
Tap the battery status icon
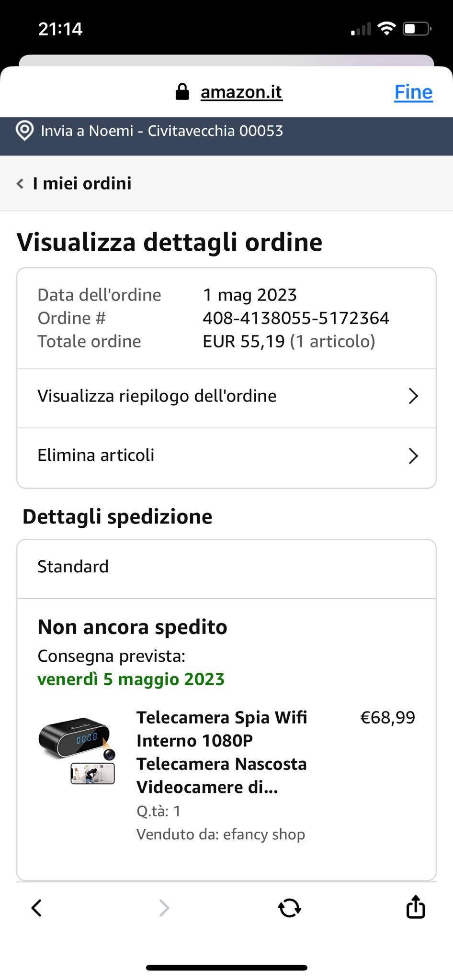tap(417, 29)
